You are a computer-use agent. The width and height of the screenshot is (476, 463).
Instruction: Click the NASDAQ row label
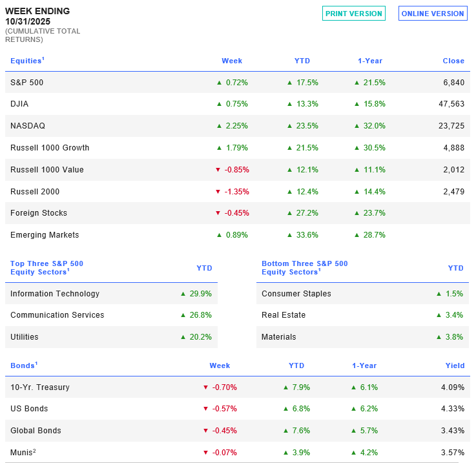[x=28, y=126]
